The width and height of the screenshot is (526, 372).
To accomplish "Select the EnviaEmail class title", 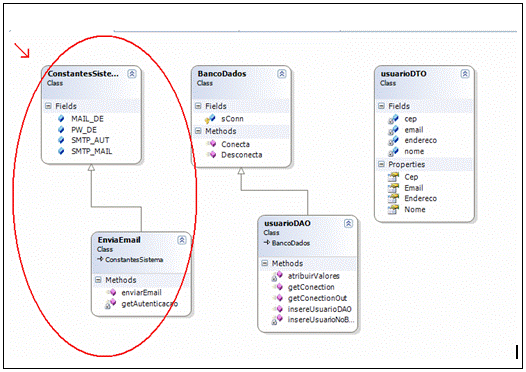I will tap(119, 240).
